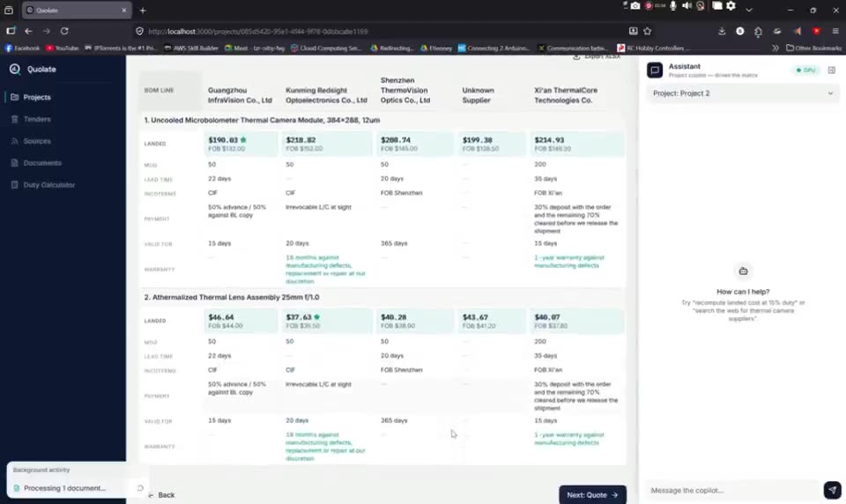This screenshot has height=504, width=846.
Task: Click Xi'an ThermalCore Technologies column header
Action: [x=566, y=95]
